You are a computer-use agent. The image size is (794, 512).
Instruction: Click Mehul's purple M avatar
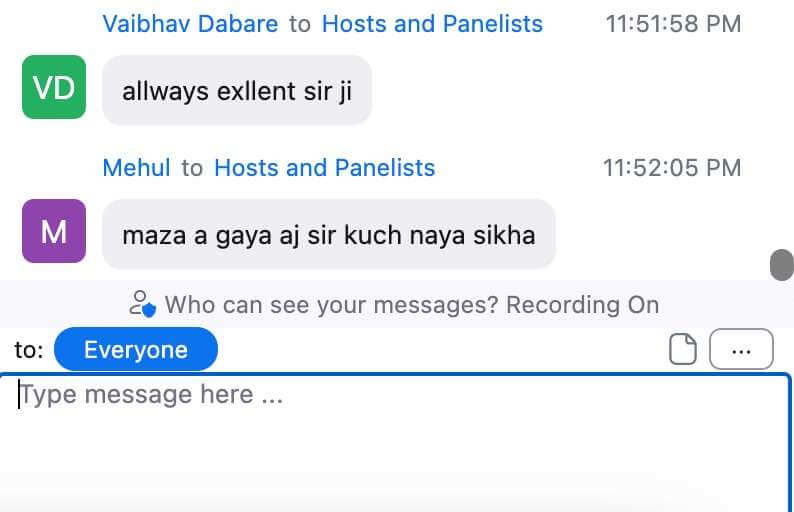tap(54, 232)
